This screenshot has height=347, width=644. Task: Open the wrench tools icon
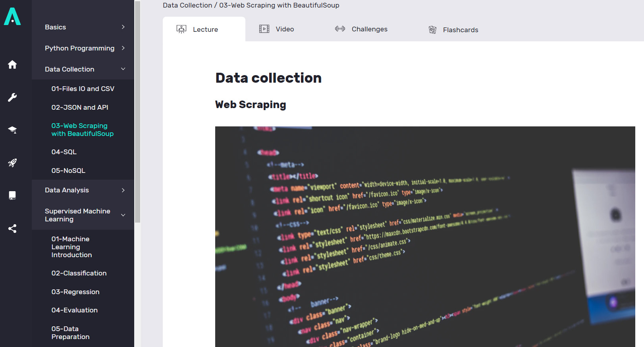tap(12, 97)
